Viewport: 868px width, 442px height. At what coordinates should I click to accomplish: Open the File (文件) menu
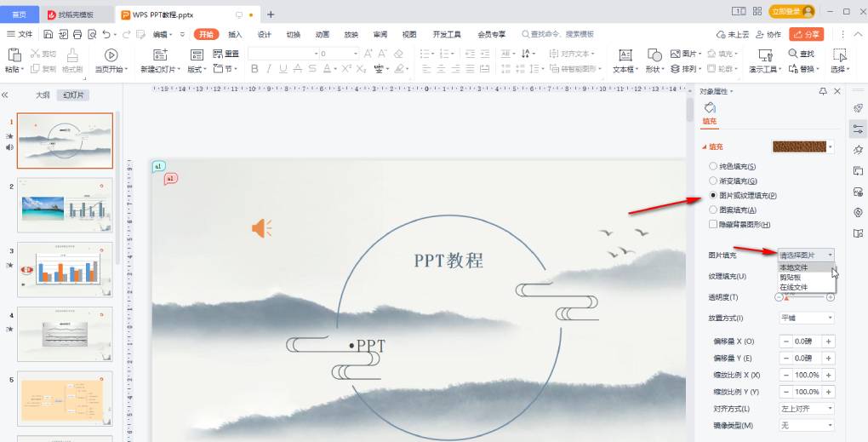click(x=20, y=34)
